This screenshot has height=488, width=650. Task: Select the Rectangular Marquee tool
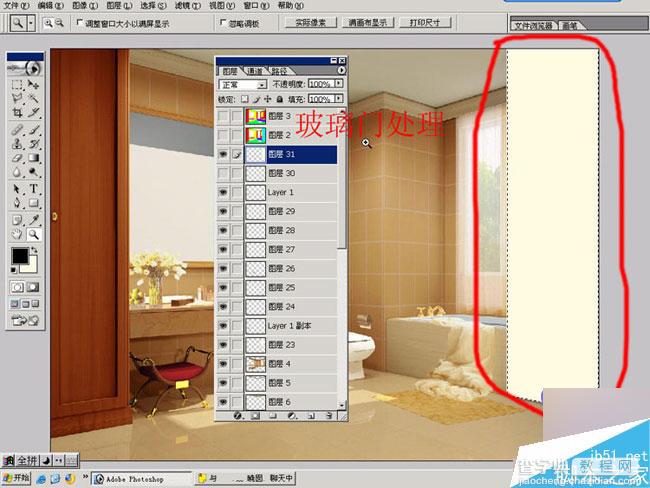point(17,85)
